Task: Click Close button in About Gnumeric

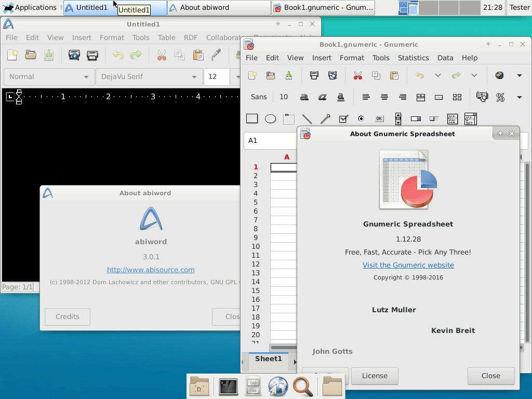Action: (x=491, y=376)
